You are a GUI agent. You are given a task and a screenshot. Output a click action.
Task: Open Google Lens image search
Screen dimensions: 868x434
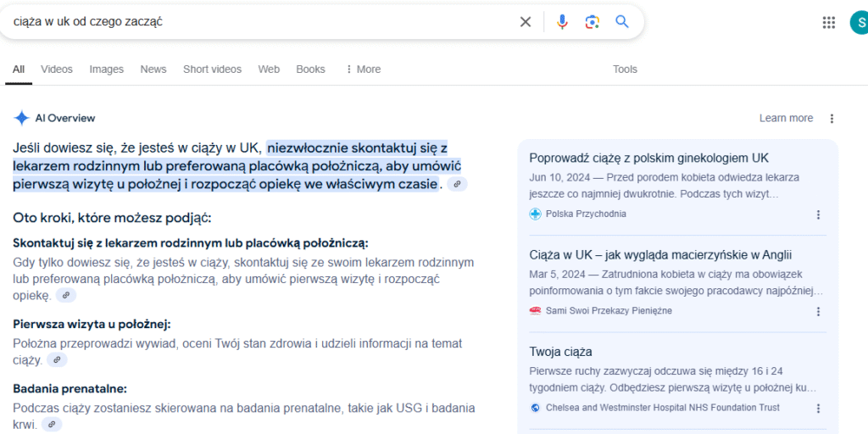[592, 22]
